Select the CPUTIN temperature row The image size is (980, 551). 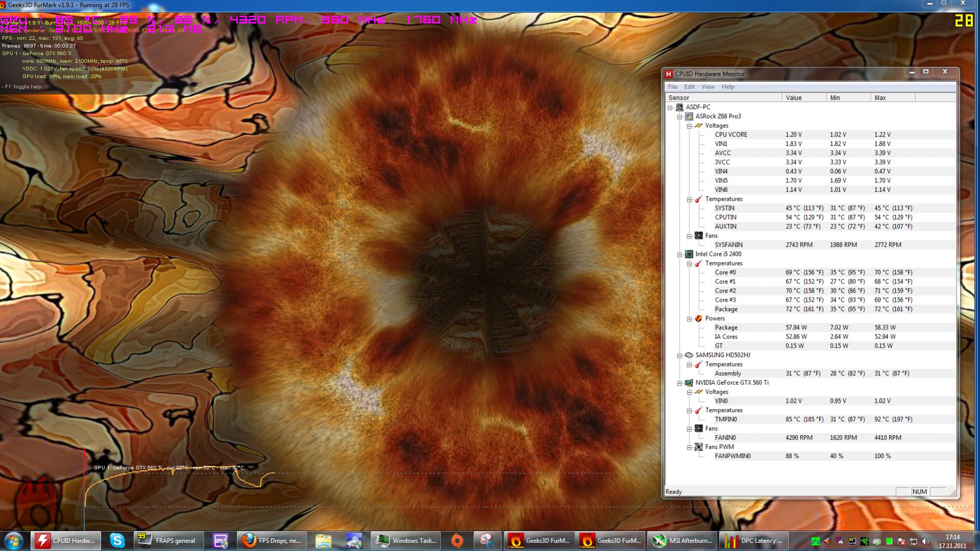pyautogui.click(x=834, y=218)
